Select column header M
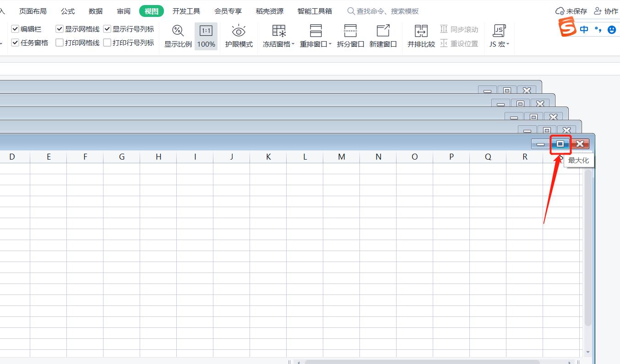This screenshot has width=620, height=364. click(342, 157)
